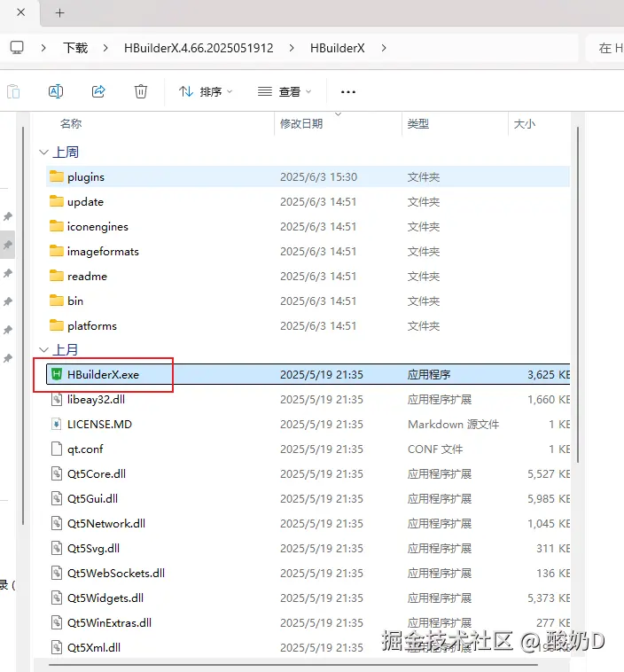Click the share icon in toolbar
Image resolution: width=624 pixels, height=672 pixels.
[98, 91]
